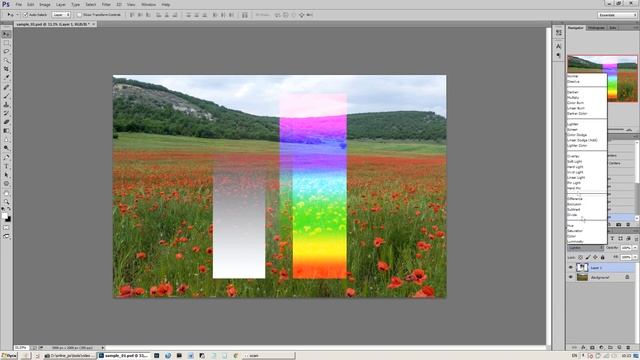Open the Fill slider arrow

[635, 257]
